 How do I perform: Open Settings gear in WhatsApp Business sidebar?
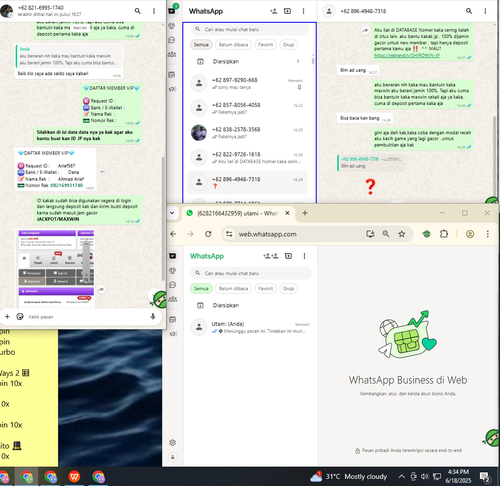172,443
